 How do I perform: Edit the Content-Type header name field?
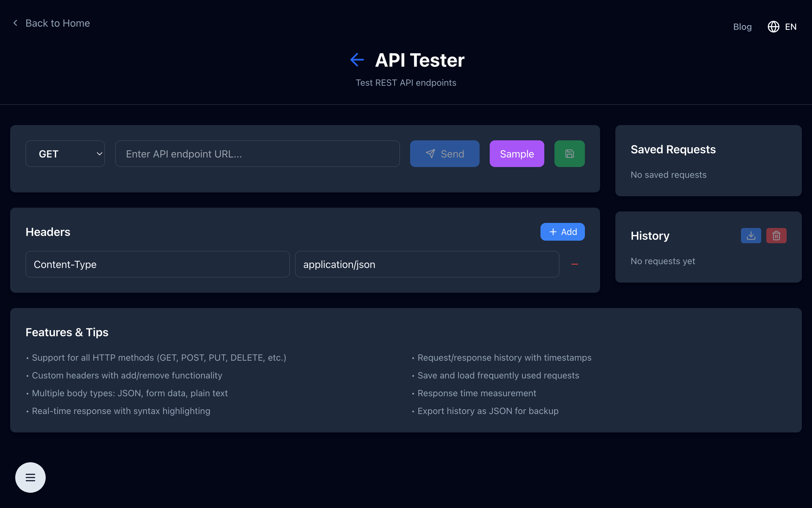157,264
